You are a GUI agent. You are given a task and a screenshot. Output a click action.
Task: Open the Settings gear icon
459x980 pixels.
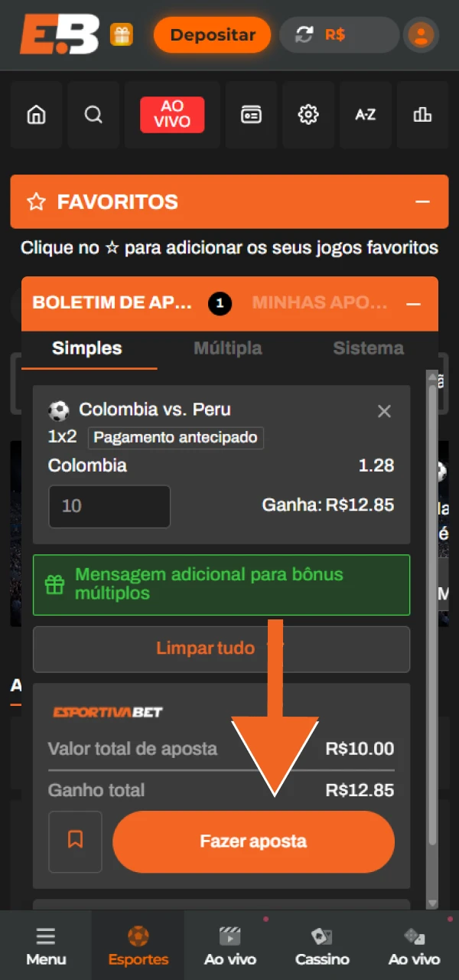coord(308,113)
